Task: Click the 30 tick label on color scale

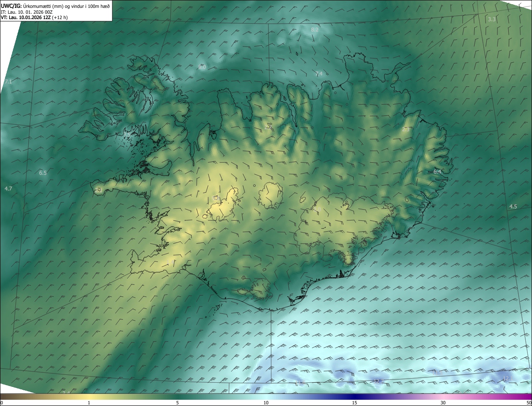Action: 443,403
